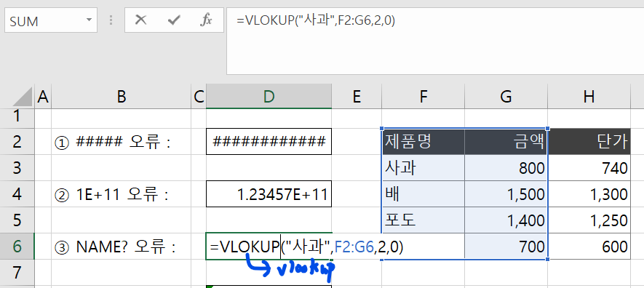Select column D header
This screenshot has width=644, height=288.
pyautogui.click(x=269, y=97)
